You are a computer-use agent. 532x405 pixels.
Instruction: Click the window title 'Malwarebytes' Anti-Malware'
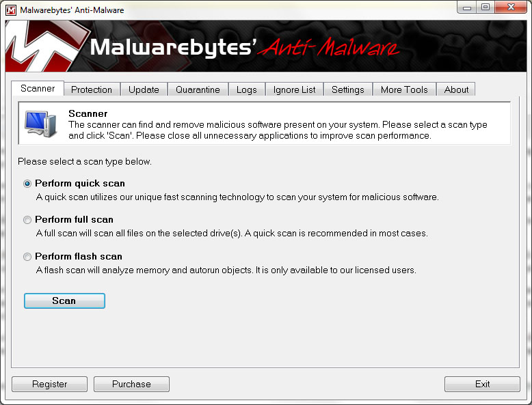[x=72, y=10]
